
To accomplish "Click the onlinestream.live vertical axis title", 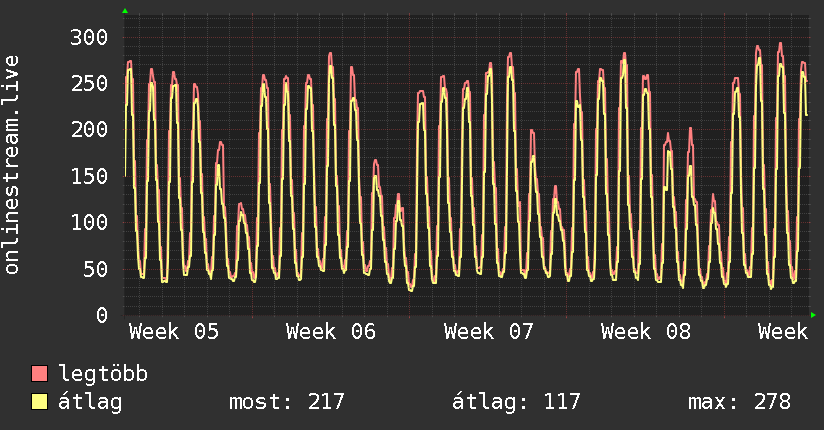I will [12, 165].
